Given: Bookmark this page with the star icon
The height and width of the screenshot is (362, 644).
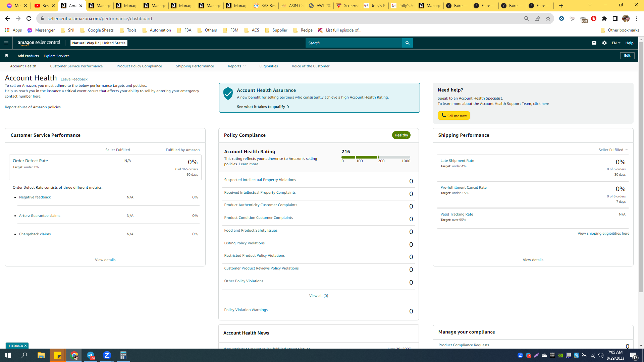Looking at the screenshot, I should pyautogui.click(x=548, y=18).
